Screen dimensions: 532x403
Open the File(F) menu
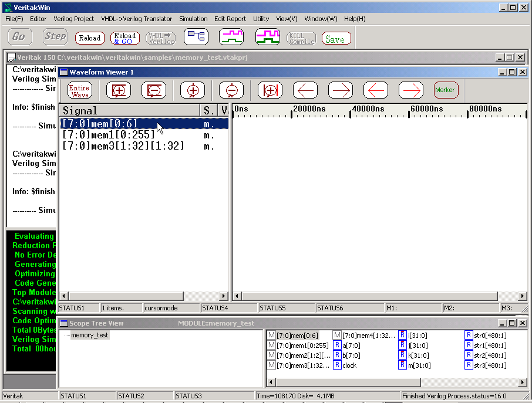pos(14,19)
